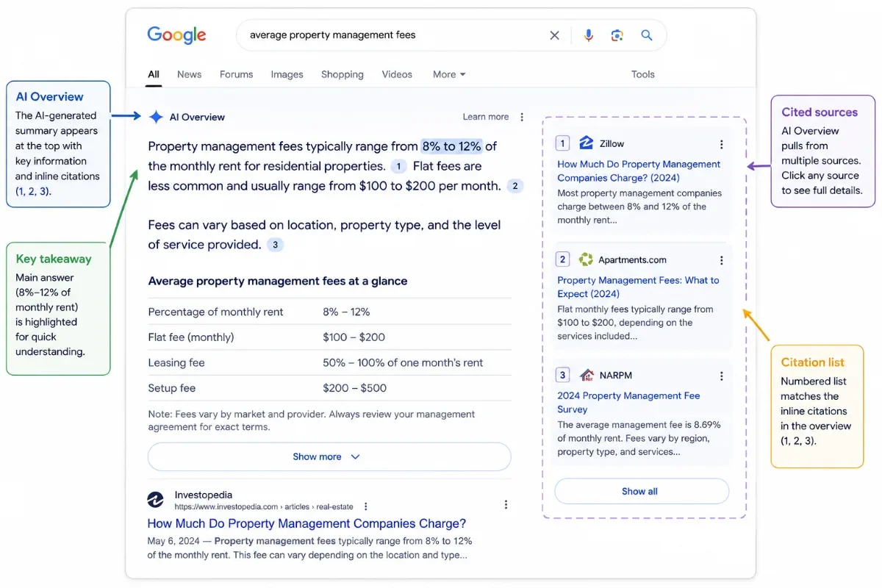Click the AI Overview heading label

pos(197,117)
